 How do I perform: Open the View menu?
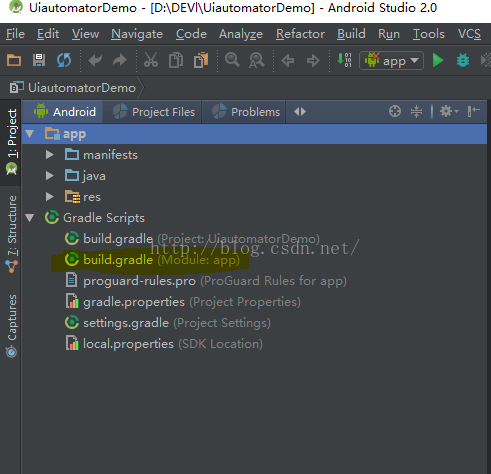(x=85, y=34)
